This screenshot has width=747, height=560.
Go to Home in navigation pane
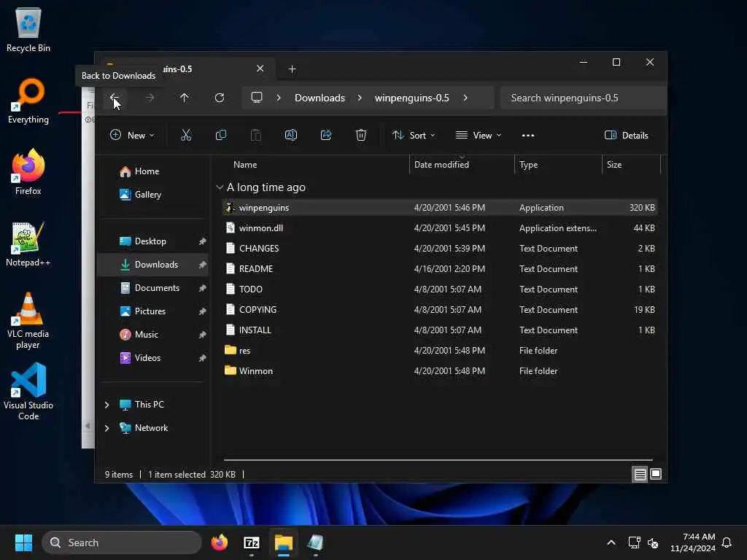tap(153, 171)
